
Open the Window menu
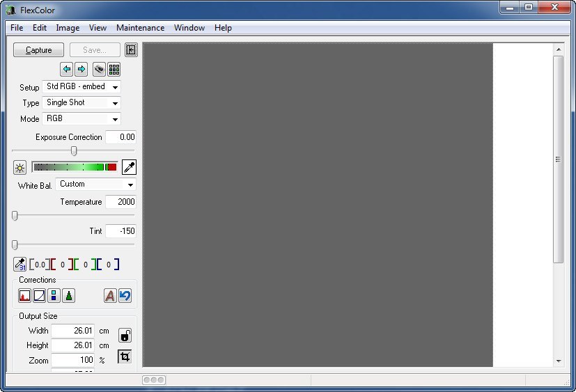click(x=189, y=28)
